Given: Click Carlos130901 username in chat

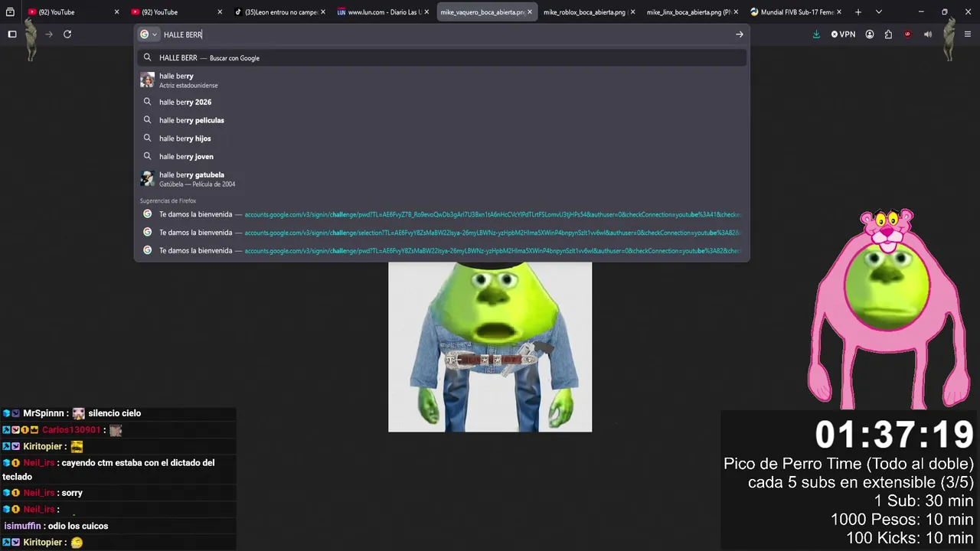Looking at the screenshot, I should [72, 430].
